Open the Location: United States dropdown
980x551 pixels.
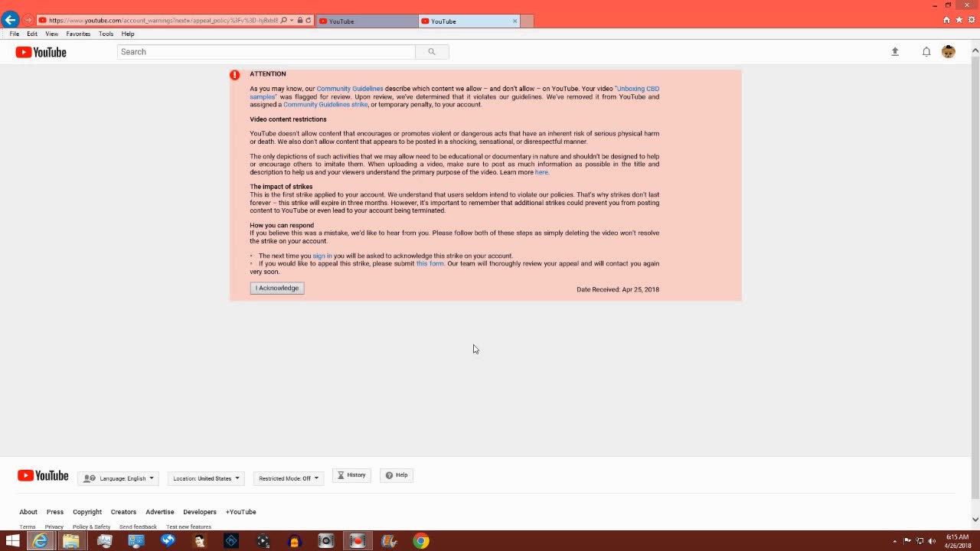coord(206,478)
